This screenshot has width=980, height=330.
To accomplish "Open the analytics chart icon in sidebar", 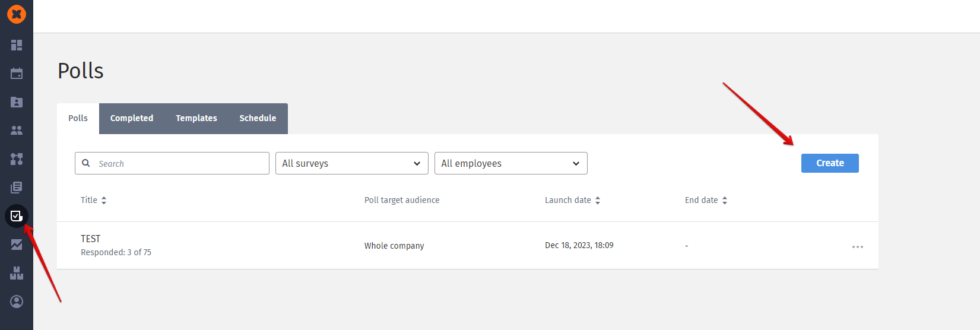I will pos(17,245).
